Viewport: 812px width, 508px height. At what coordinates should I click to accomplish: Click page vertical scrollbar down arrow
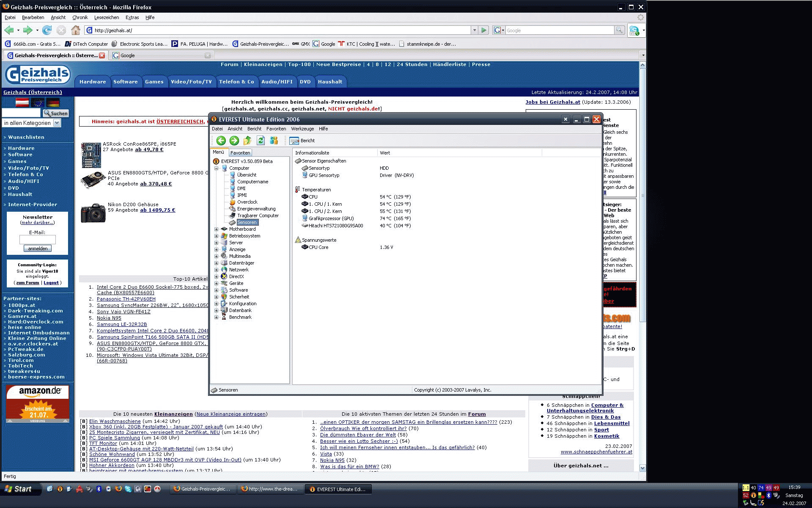point(642,468)
